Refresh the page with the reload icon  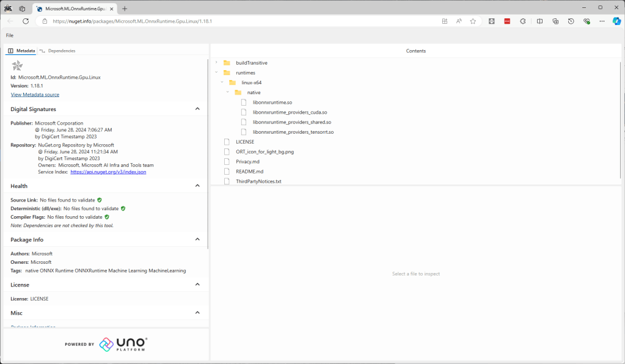click(x=26, y=21)
